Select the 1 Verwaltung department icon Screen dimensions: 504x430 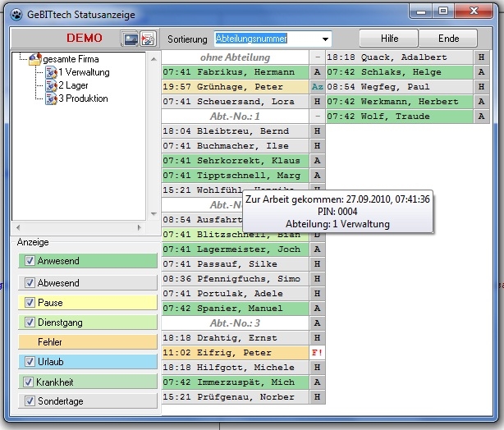49,73
